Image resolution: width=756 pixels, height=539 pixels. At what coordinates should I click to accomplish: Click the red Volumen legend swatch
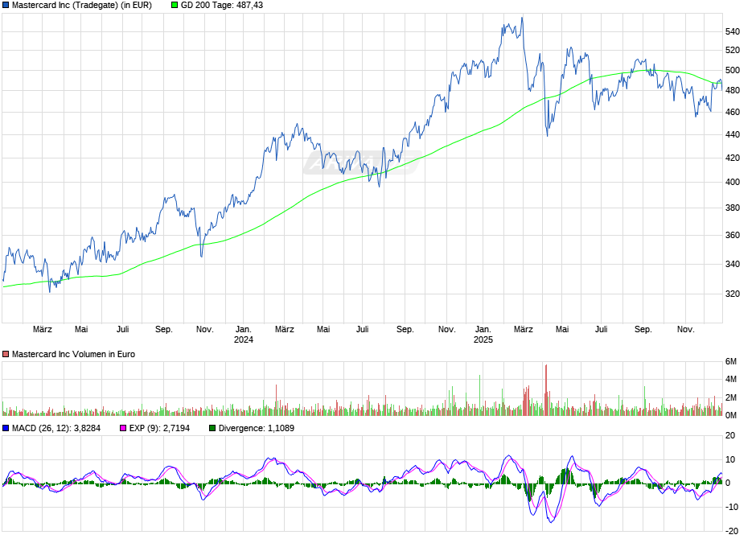[6, 354]
